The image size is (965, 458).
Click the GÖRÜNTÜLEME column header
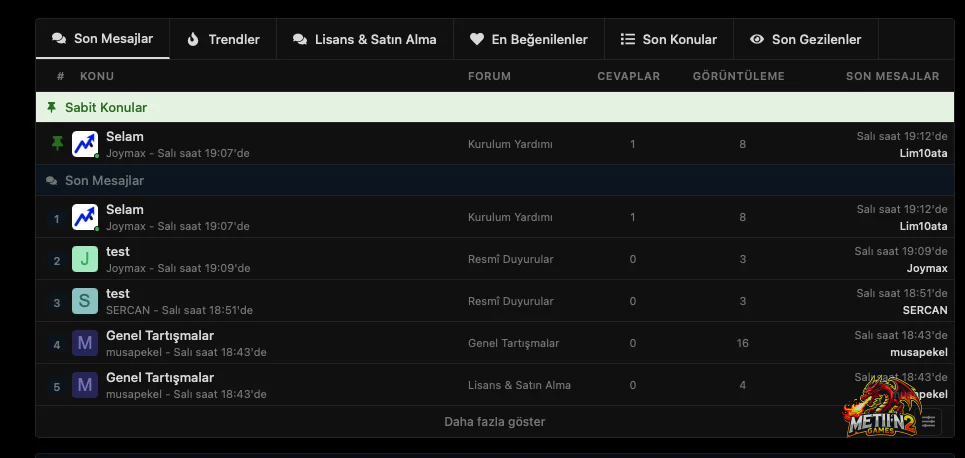click(x=739, y=76)
